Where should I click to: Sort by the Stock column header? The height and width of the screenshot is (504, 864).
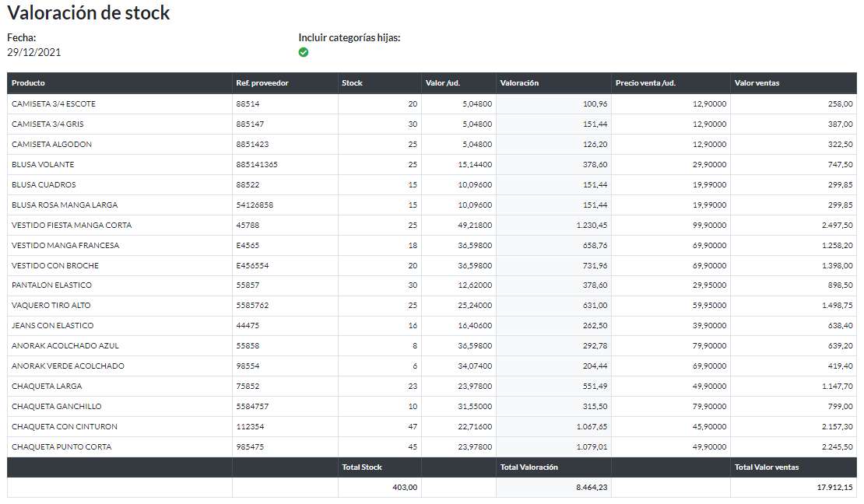point(352,82)
